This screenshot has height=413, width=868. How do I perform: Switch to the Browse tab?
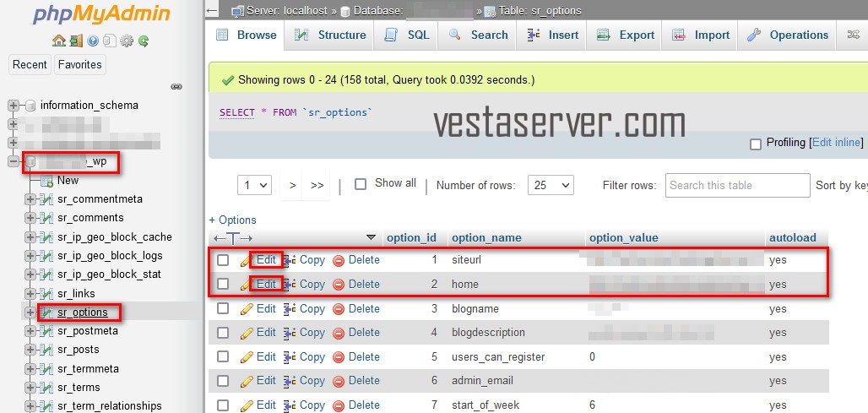point(247,35)
